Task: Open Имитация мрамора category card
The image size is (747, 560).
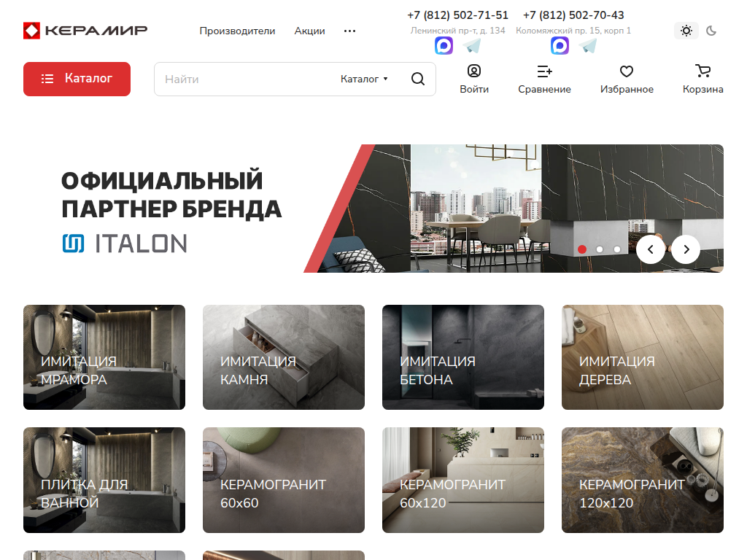Action: 104,357
